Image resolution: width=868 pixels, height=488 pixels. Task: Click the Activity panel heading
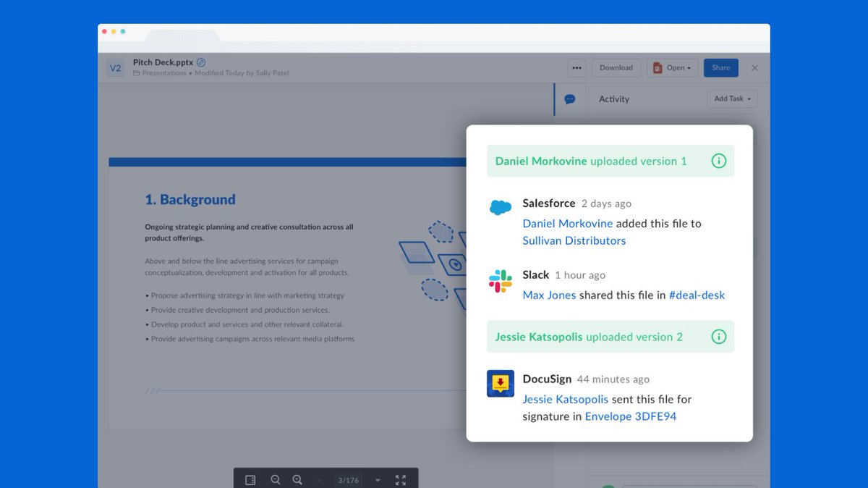pos(614,99)
